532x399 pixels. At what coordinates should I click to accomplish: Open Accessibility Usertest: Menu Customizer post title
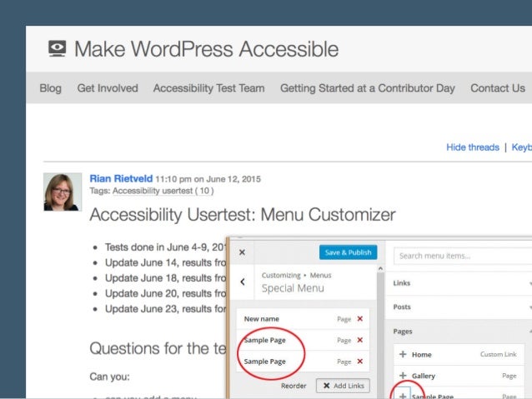(x=243, y=215)
